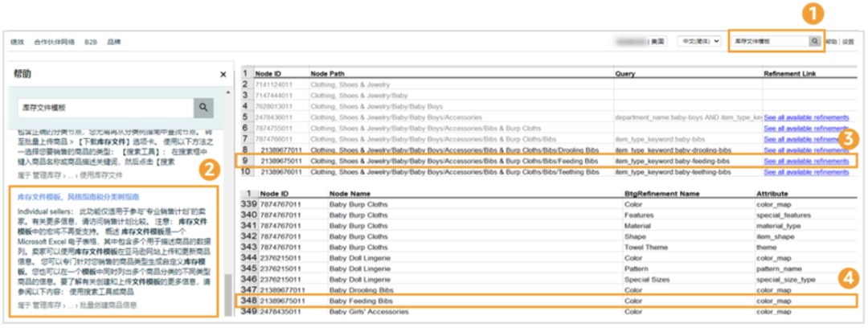Click the 帮助 link in the top bar
Screen dimensions: 868x328
831,42
